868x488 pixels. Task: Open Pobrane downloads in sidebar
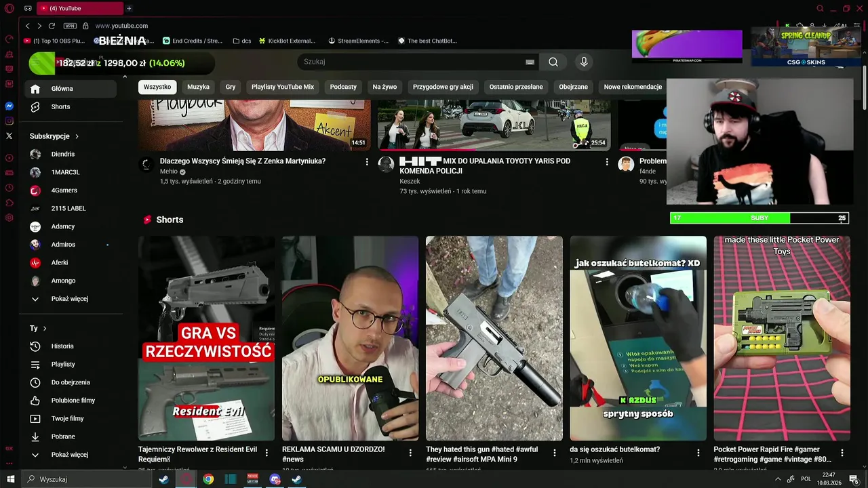(71, 436)
